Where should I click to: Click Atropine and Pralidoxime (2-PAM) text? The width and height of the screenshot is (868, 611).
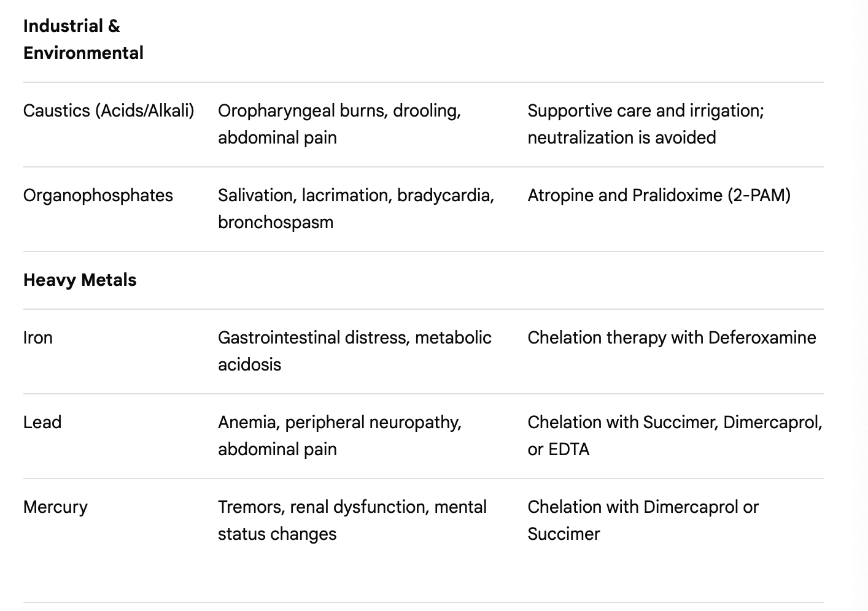tap(659, 195)
